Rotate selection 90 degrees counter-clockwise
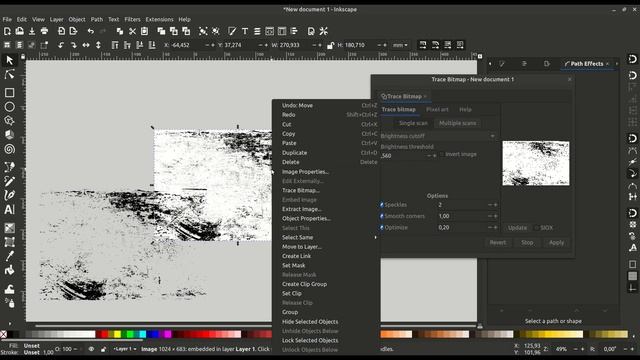The width and height of the screenshot is (640, 360). 61,45
